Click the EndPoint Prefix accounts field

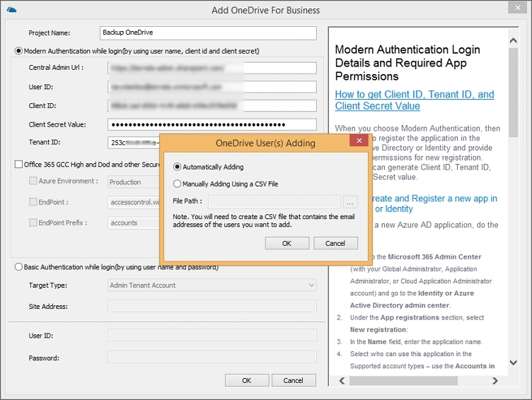[133, 223]
